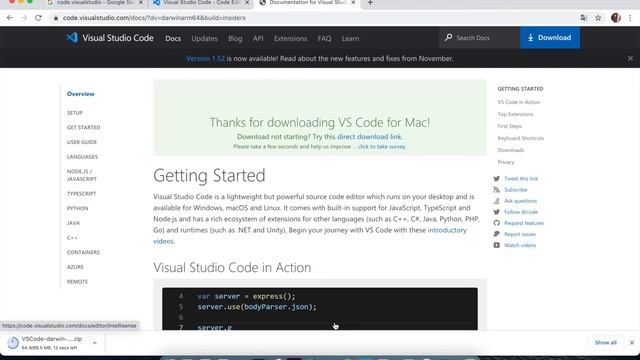This screenshot has width=640, height=360.
Task: Open the Chrome profile avatar
Action: coord(616,18)
